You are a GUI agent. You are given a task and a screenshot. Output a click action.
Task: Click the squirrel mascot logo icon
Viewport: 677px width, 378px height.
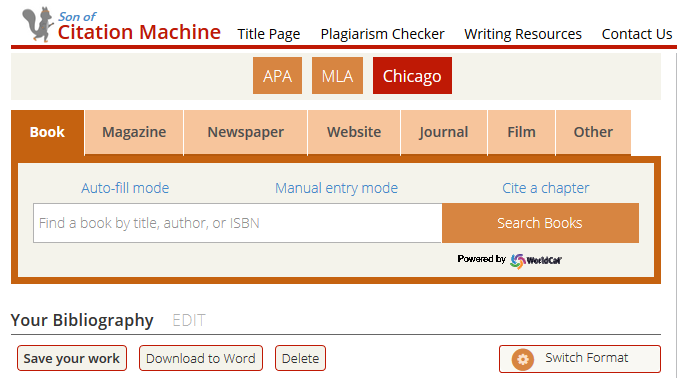click(x=38, y=24)
